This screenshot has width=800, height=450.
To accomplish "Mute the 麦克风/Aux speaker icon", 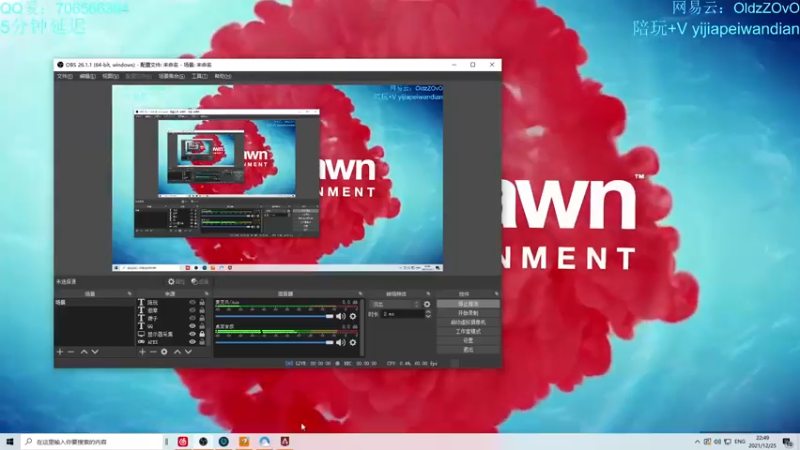I will [340, 316].
